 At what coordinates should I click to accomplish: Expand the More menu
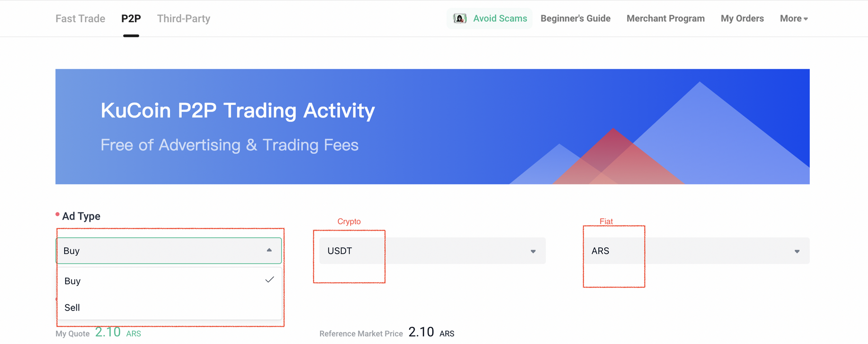click(794, 19)
